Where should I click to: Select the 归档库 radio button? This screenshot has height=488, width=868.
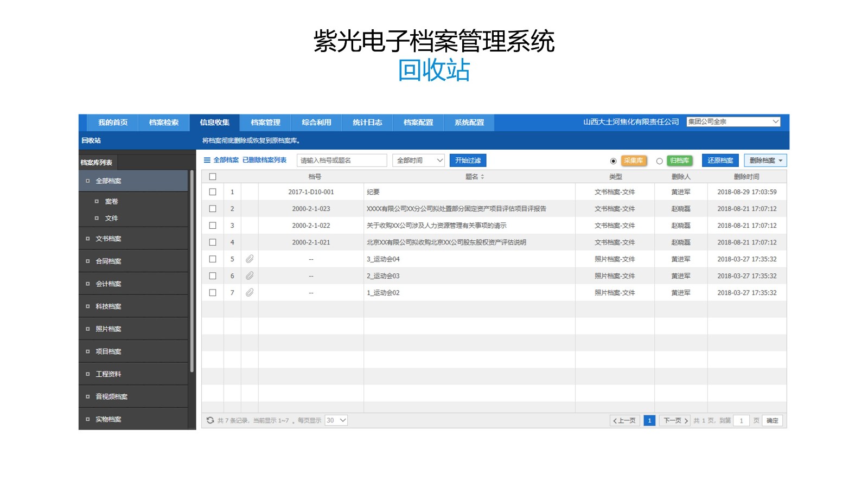coord(659,161)
